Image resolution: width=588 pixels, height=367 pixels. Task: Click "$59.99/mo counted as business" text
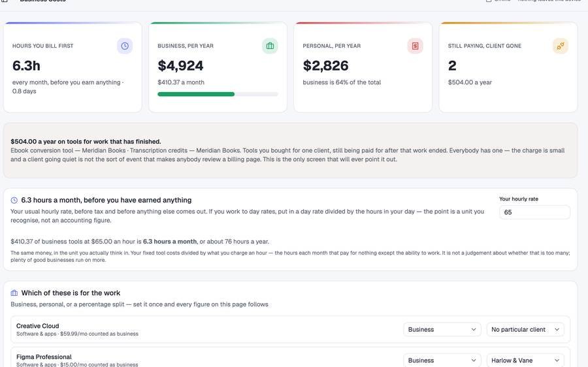tap(99, 334)
